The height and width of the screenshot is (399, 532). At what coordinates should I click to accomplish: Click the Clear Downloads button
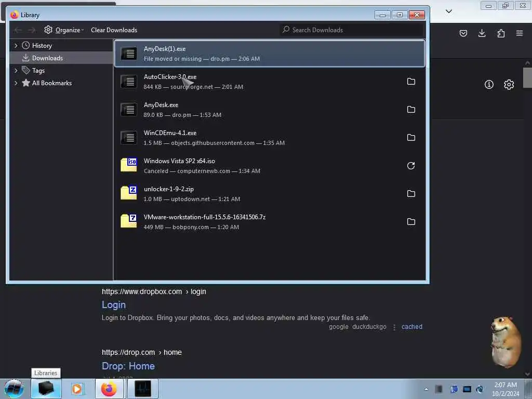(114, 30)
